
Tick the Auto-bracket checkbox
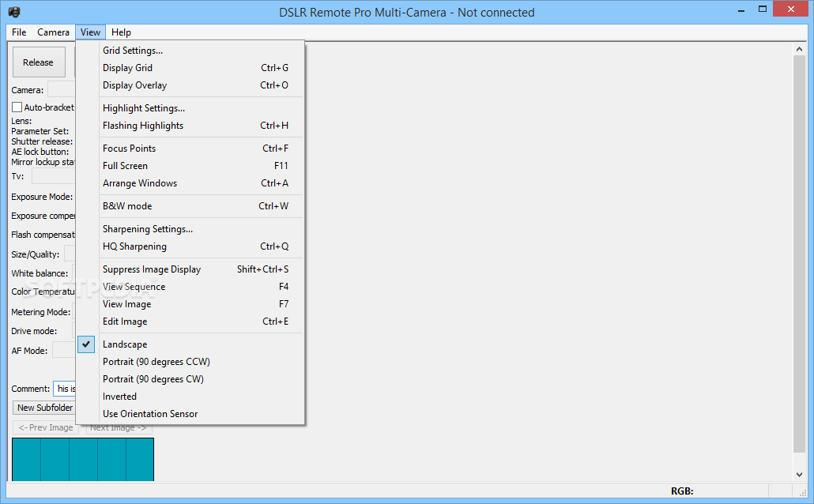(x=17, y=107)
